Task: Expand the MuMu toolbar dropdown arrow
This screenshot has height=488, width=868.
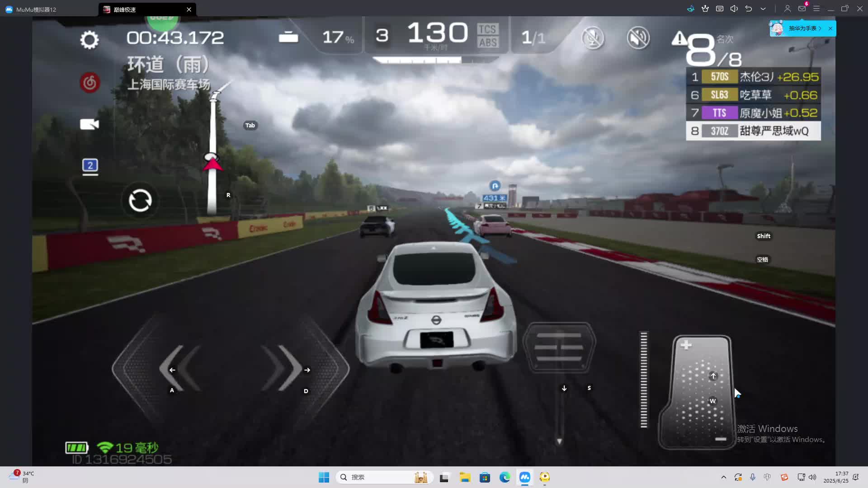Action: coord(763,9)
